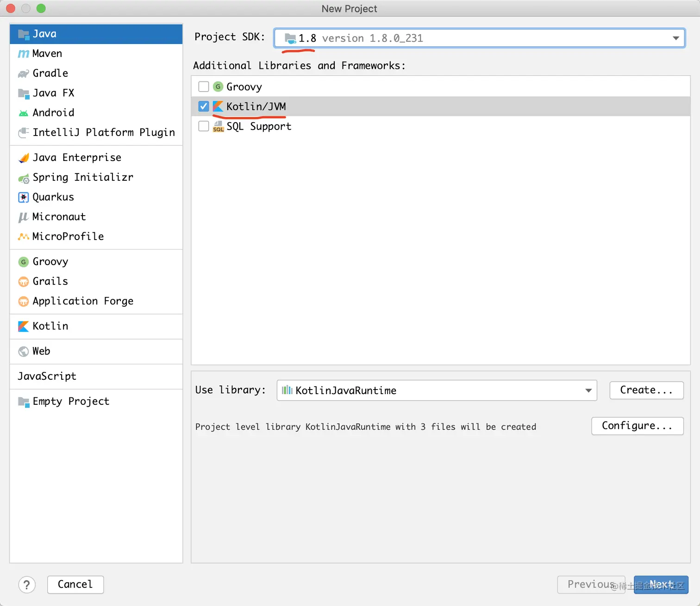Click the Previous button

pyautogui.click(x=591, y=585)
